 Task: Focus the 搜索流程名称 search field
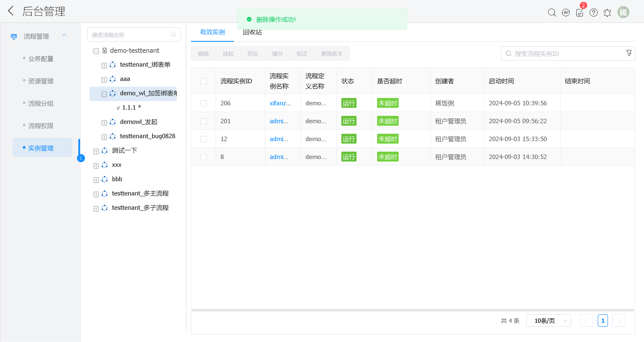[x=130, y=35]
